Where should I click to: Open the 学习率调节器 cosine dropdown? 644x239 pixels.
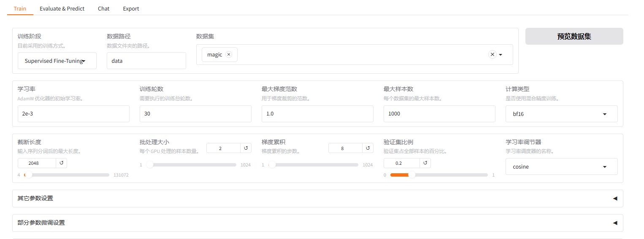tap(561, 166)
